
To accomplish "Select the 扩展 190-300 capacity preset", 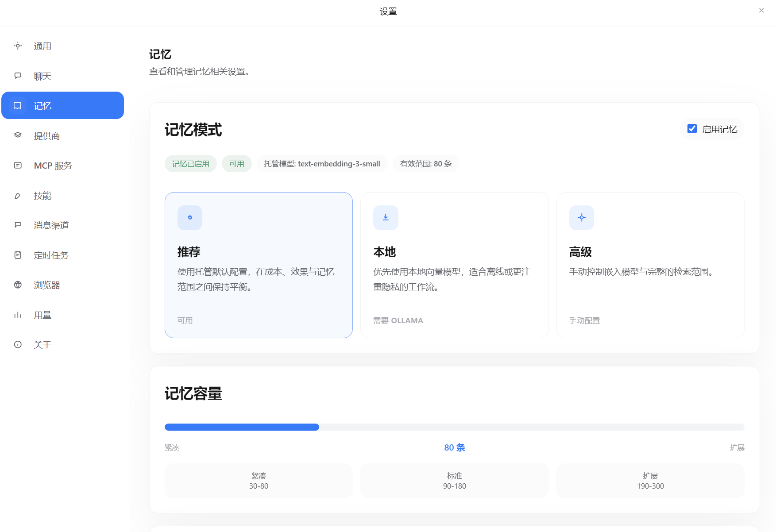I will point(649,481).
